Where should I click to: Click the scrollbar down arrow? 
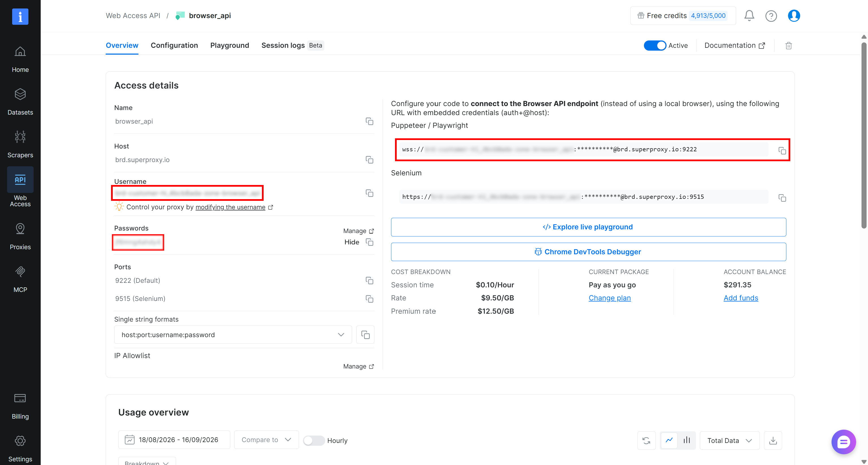pos(863,462)
